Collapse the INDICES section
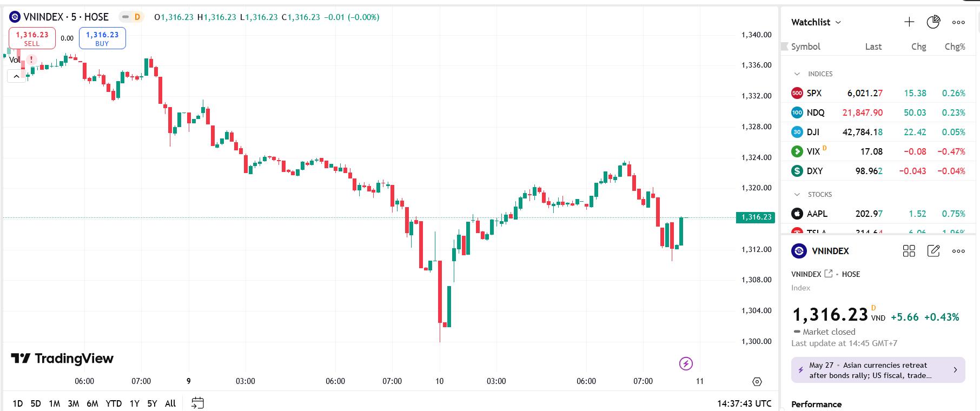Screen dimensions: 980x411 pos(797,74)
